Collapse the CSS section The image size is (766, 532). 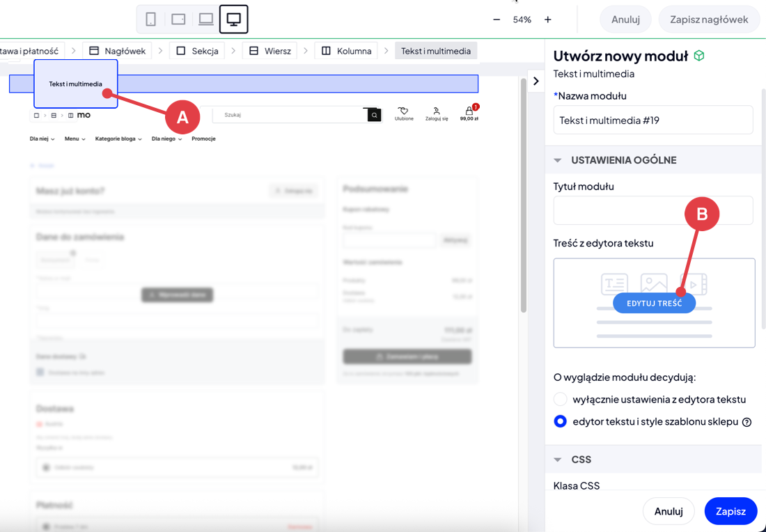pyautogui.click(x=558, y=460)
